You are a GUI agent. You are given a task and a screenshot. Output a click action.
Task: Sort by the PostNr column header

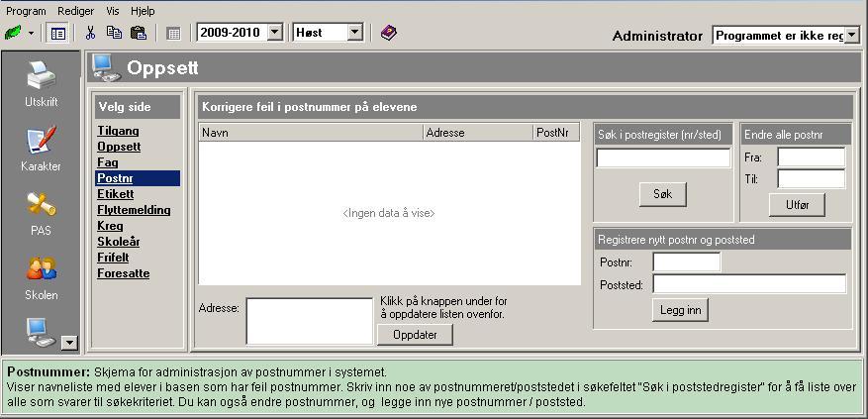coord(557,133)
